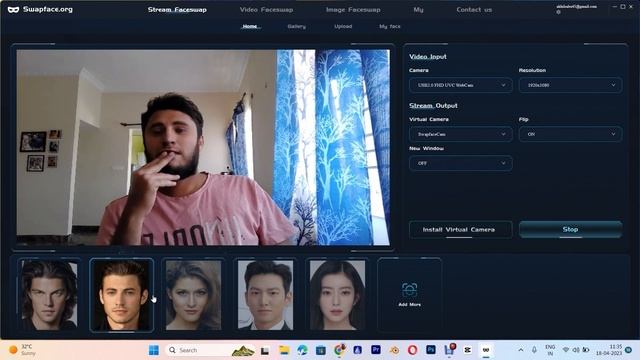Click the Stop button

pyautogui.click(x=570, y=229)
